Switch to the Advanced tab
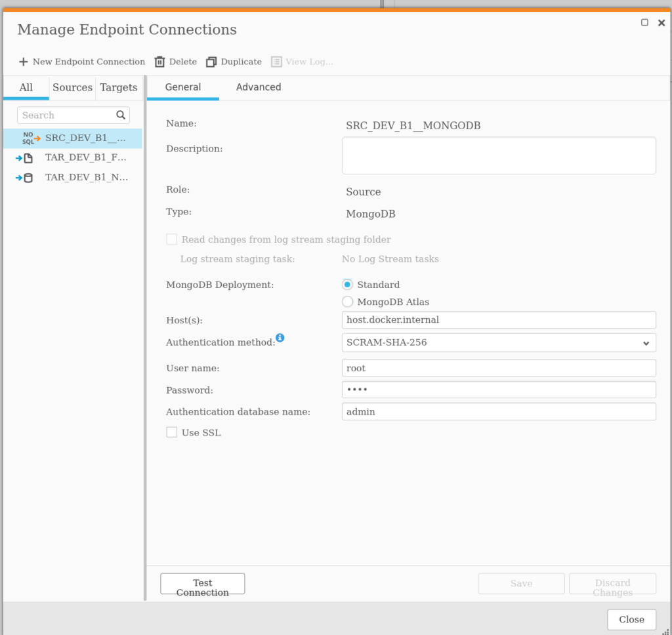 point(259,87)
